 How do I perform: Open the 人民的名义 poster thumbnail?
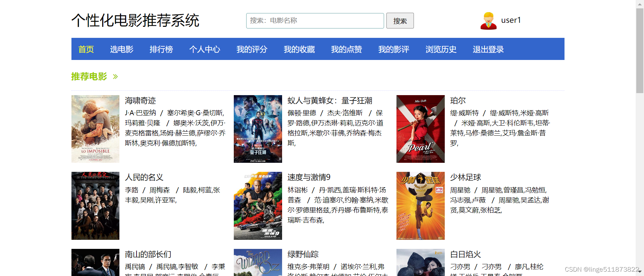95,206
